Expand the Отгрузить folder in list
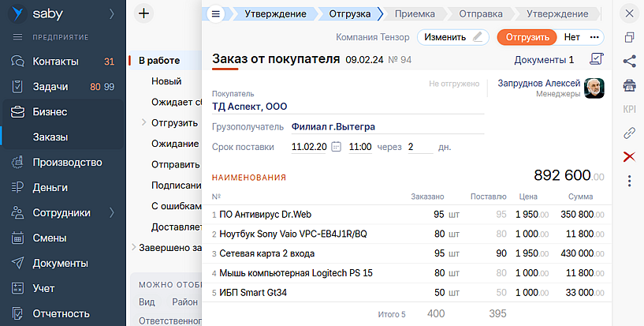Screen dimensions: 644x326 click(143, 122)
